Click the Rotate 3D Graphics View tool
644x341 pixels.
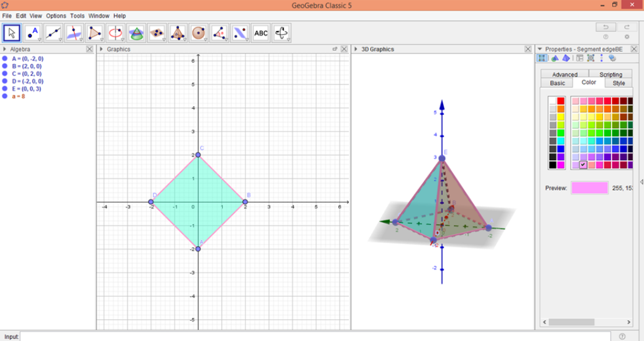282,33
